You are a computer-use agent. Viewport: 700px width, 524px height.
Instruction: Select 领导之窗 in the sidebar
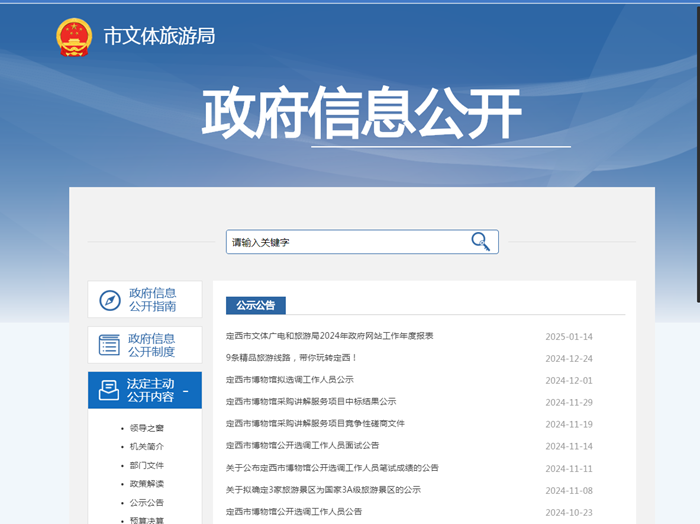pos(146,428)
